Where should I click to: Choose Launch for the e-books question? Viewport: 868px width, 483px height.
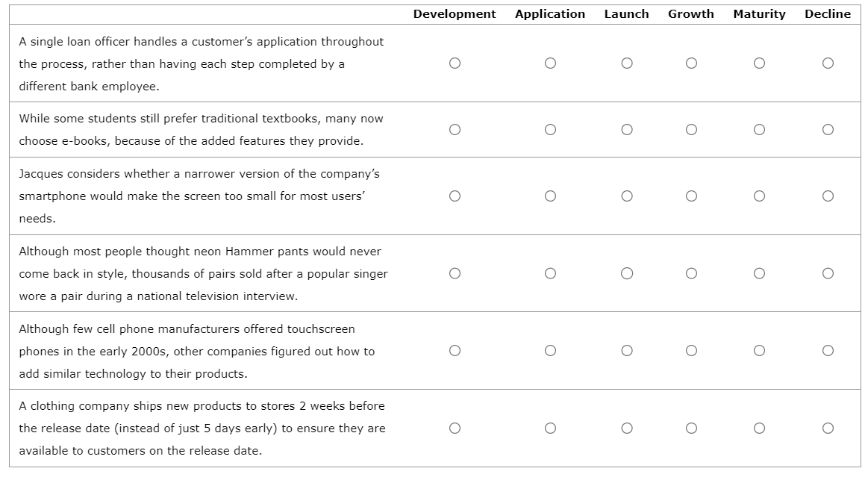(x=627, y=129)
